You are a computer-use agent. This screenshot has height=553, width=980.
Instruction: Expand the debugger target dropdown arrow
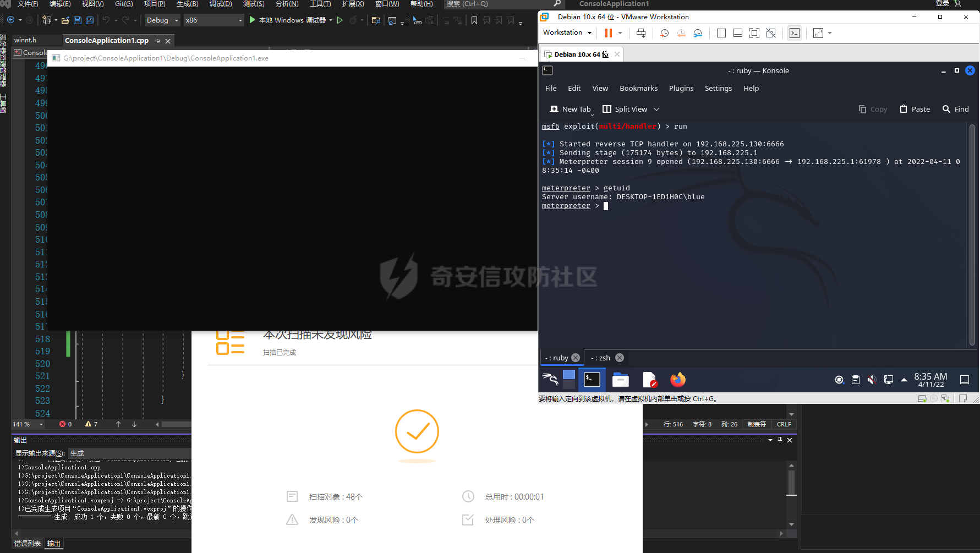pos(331,20)
